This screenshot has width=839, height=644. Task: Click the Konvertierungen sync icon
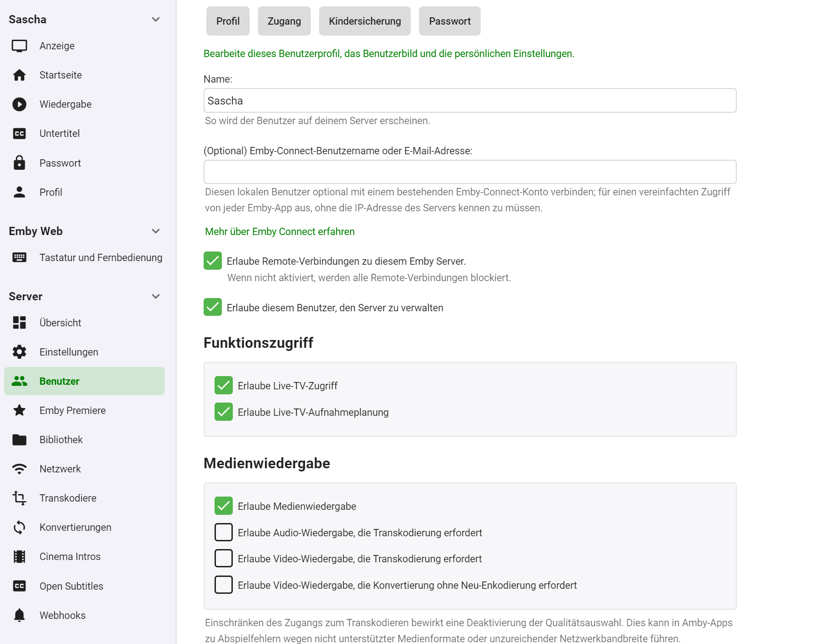(19, 527)
